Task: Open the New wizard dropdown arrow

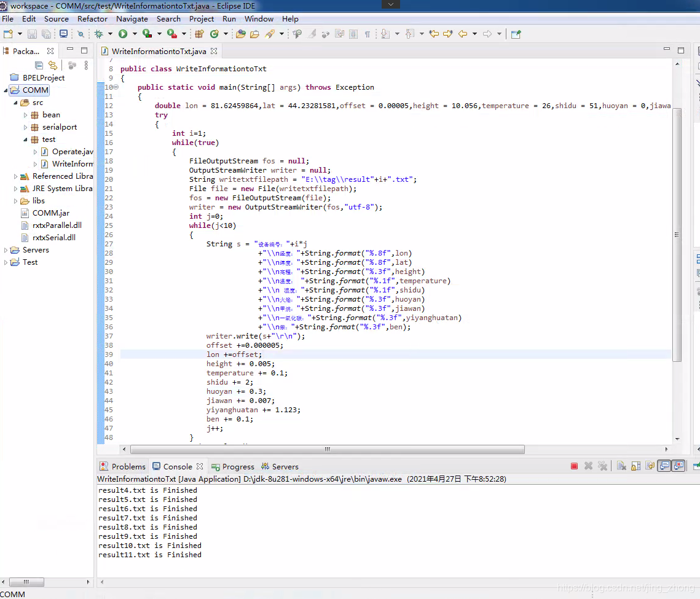Action: point(19,34)
